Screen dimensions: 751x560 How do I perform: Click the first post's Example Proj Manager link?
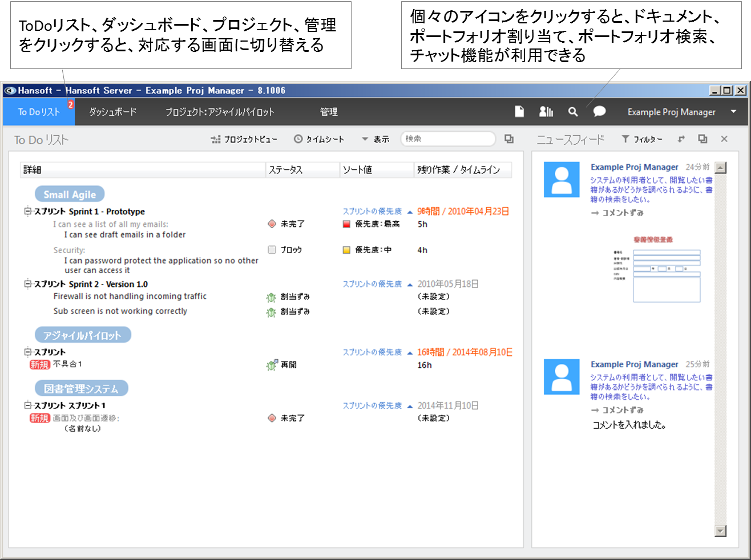[x=635, y=167]
